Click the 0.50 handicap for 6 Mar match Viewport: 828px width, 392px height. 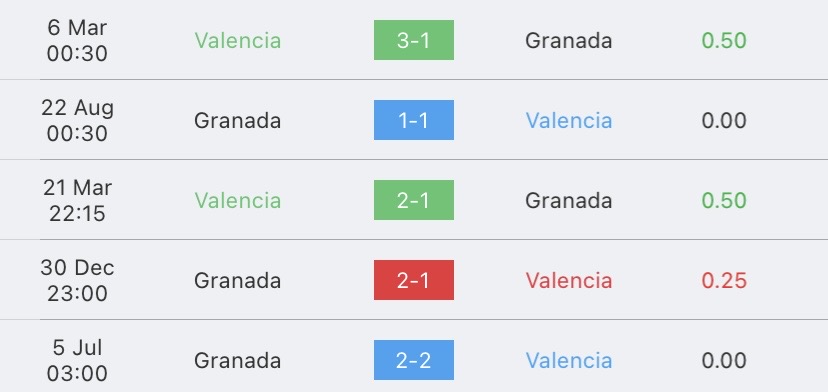[724, 41]
